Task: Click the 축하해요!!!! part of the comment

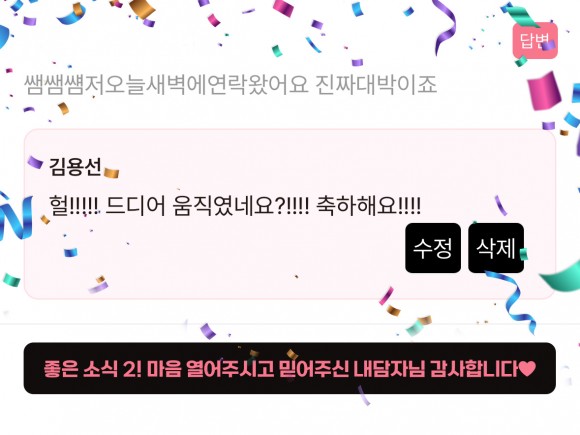Action: [x=368, y=206]
